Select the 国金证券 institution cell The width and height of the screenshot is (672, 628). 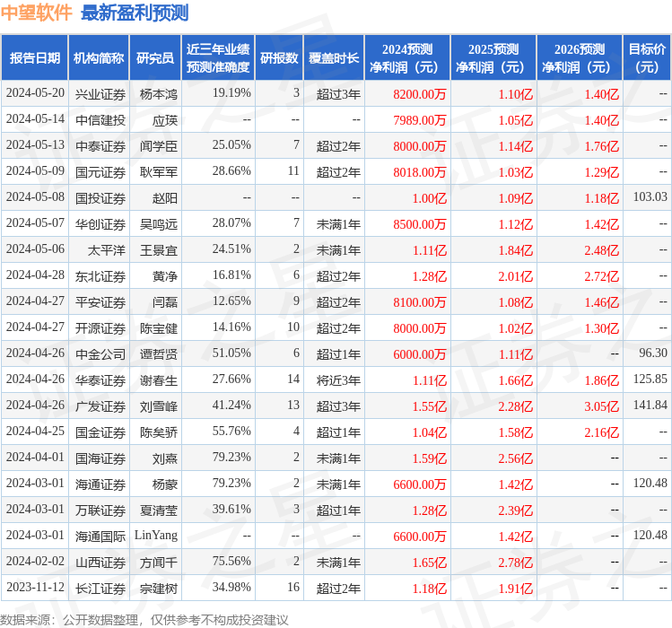pos(100,432)
